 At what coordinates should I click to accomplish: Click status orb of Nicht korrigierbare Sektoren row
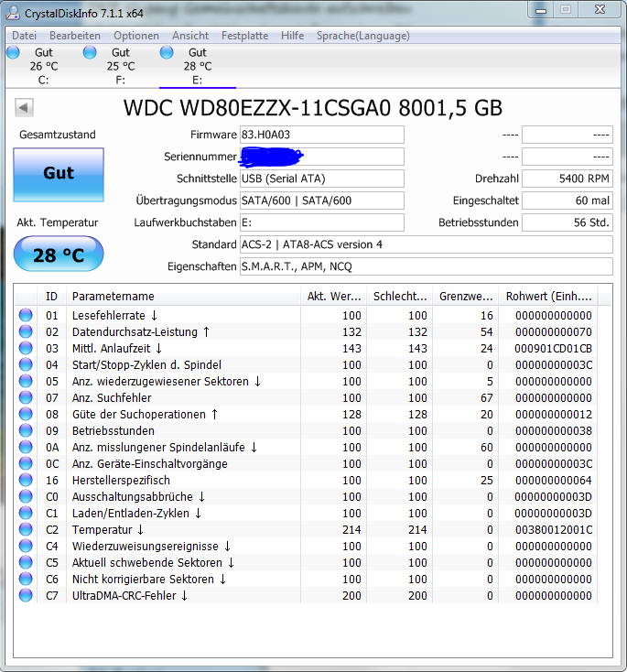click(x=26, y=579)
